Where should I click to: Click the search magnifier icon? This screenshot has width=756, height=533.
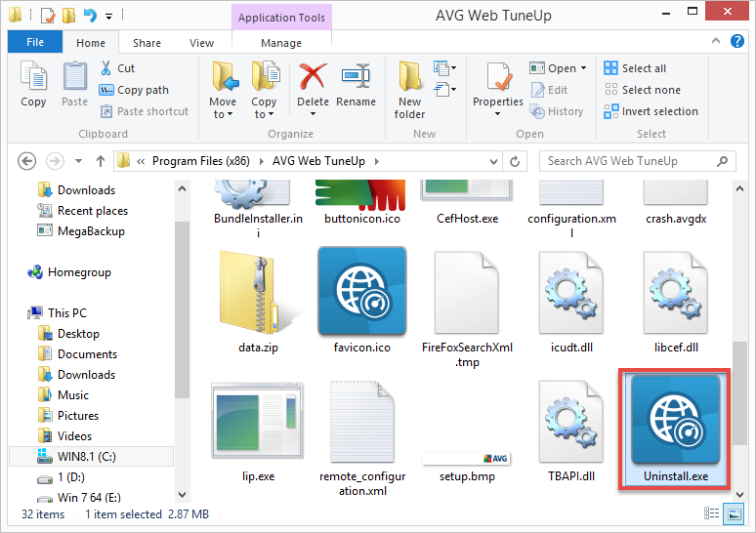[722, 161]
